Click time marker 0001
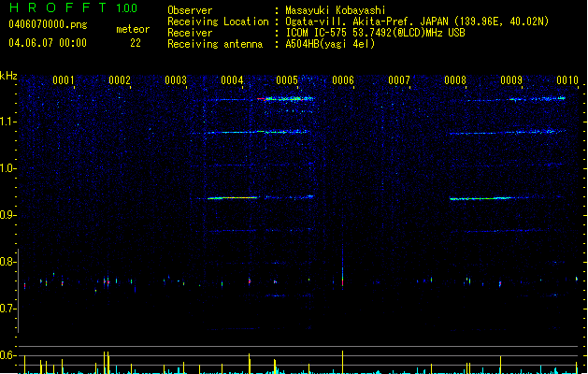Screen dimensions: 588x374 tap(64, 79)
